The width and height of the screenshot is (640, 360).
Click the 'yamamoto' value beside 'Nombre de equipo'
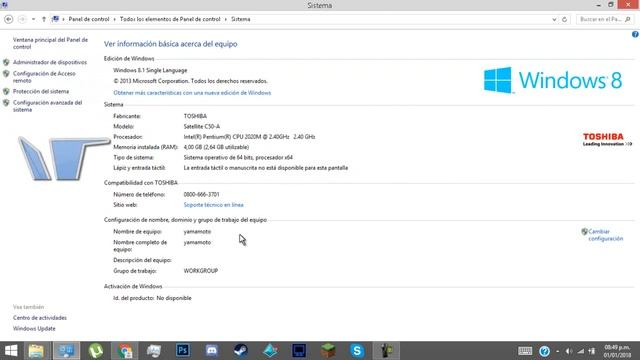197,231
